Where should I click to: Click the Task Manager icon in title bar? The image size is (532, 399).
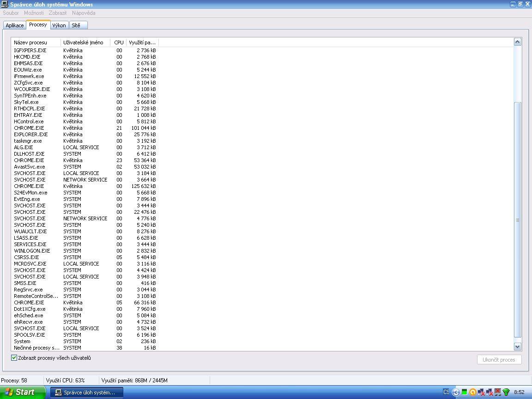pyautogui.click(x=5, y=5)
